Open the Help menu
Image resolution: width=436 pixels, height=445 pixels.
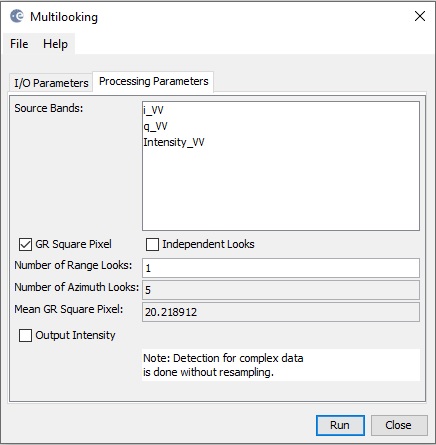pos(55,44)
